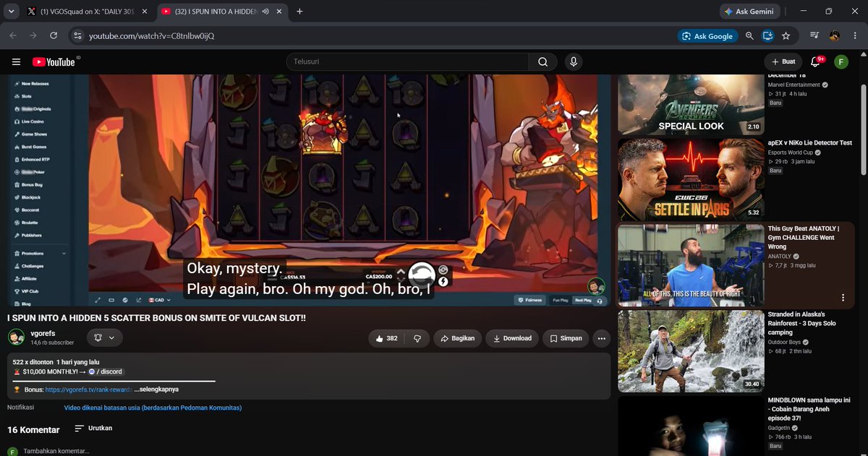Open the This Guy Beat ANATOLY thumbnail
868x456 pixels.
(x=691, y=265)
